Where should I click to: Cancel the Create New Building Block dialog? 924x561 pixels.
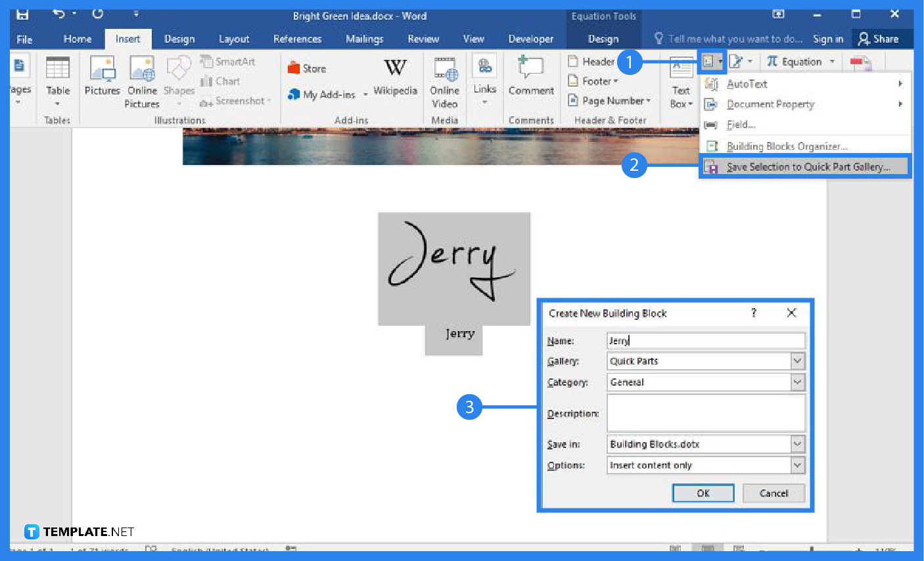774,493
